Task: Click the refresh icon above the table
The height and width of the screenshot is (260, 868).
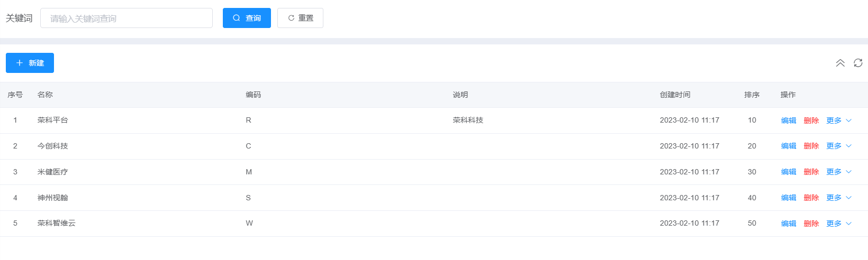Action: click(858, 63)
